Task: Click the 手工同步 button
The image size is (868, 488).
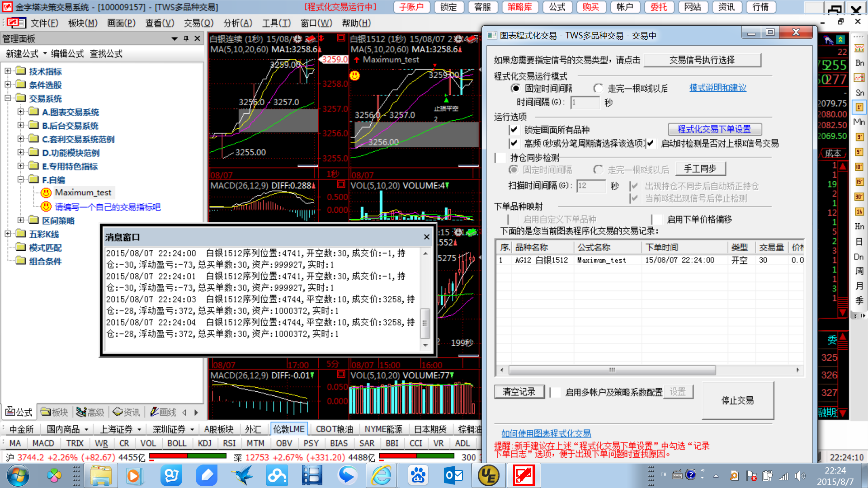Action: click(700, 169)
